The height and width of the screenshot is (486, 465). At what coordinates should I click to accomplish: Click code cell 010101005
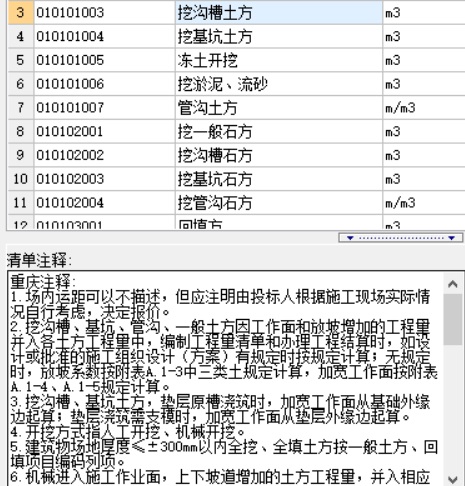point(105,60)
